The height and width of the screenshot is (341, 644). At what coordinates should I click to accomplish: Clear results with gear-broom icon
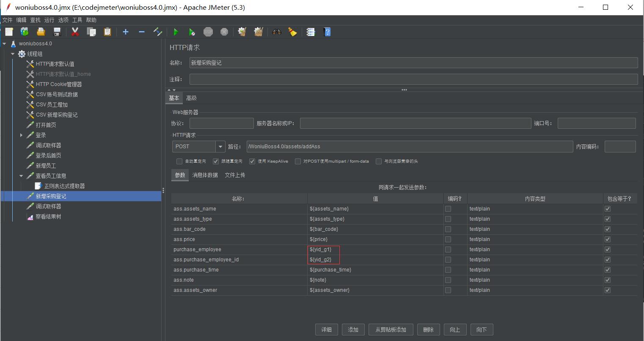click(x=242, y=32)
